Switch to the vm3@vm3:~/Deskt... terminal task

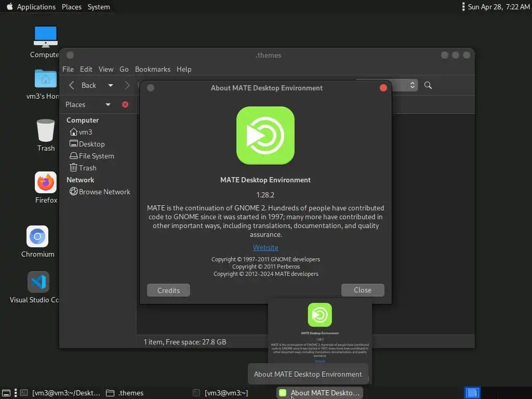(60, 393)
